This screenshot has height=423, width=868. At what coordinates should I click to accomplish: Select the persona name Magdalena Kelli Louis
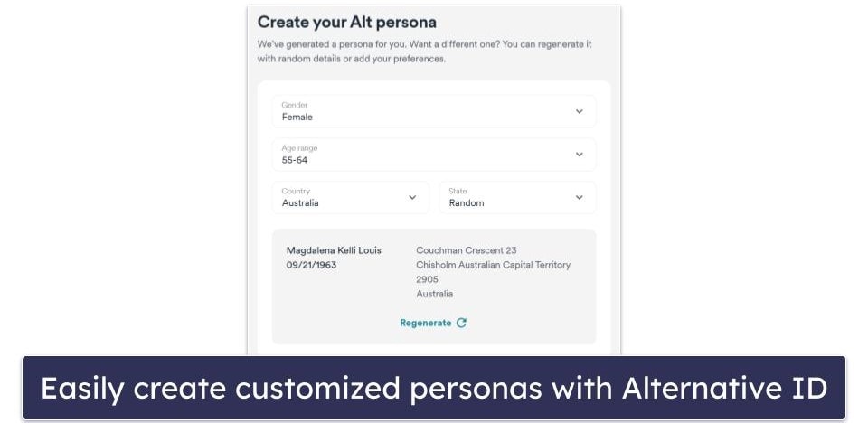(334, 250)
